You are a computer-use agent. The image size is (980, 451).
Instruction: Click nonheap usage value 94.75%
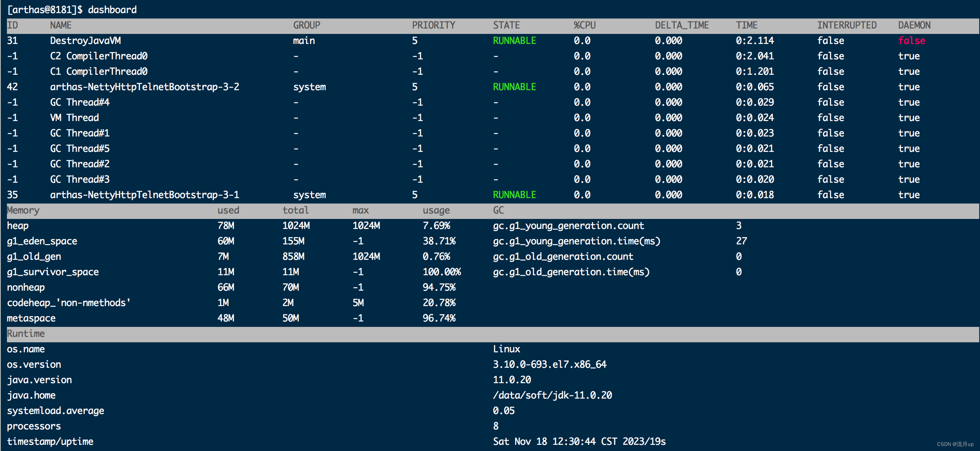click(439, 287)
